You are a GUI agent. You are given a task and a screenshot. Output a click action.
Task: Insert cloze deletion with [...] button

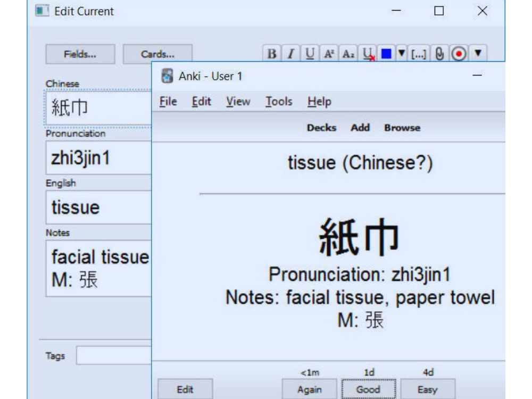click(x=418, y=54)
